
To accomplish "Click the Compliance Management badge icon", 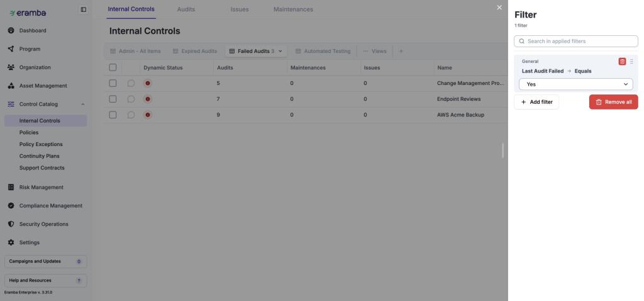I will [x=11, y=206].
